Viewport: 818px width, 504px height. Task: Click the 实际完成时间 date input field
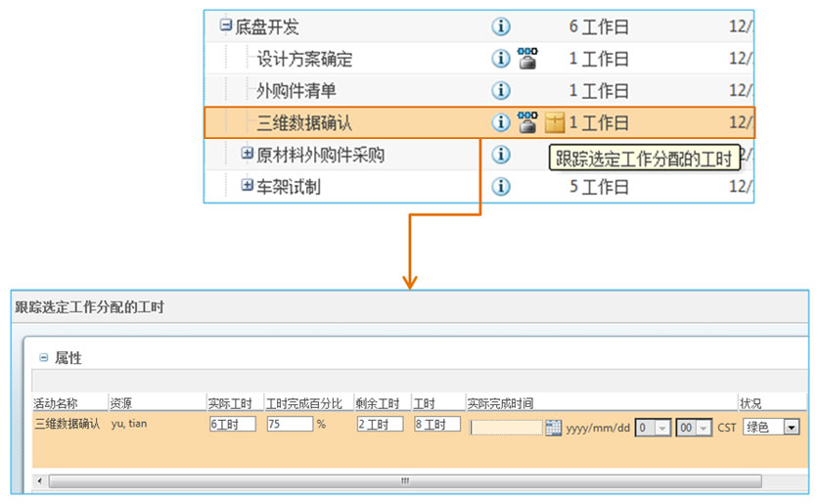pyautogui.click(x=506, y=428)
